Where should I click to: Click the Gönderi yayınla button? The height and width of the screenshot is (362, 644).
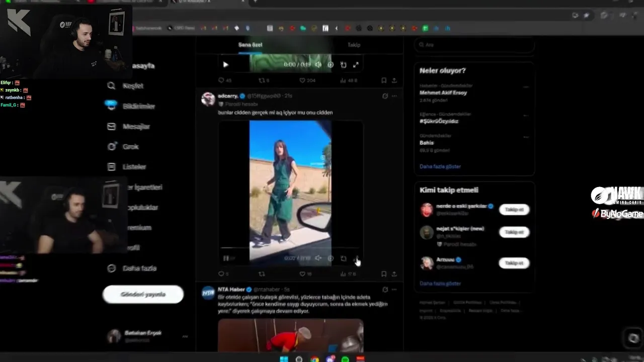pos(143,294)
